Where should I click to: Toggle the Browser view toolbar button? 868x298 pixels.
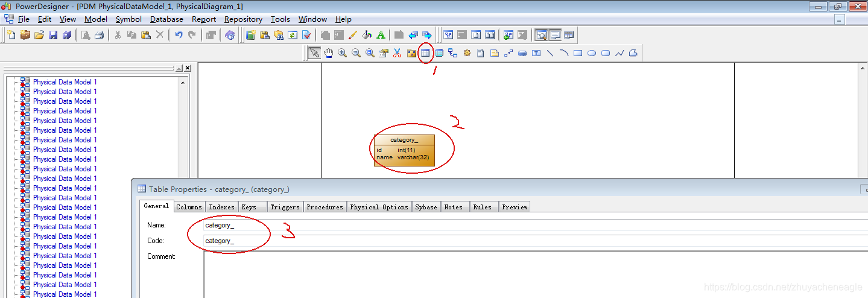click(541, 35)
